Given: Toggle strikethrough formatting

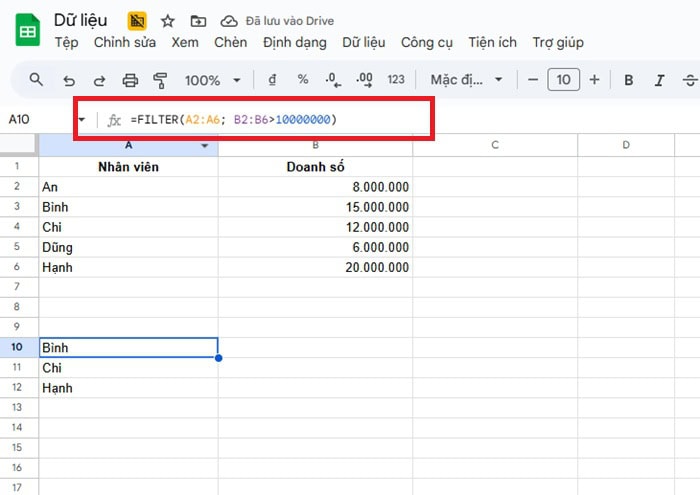Looking at the screenshot, I should tap(690, 80).
